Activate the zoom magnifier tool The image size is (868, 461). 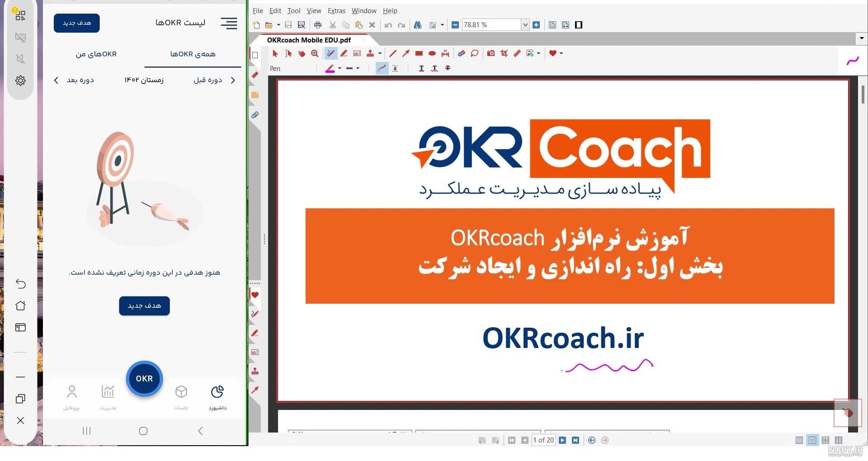315,53
